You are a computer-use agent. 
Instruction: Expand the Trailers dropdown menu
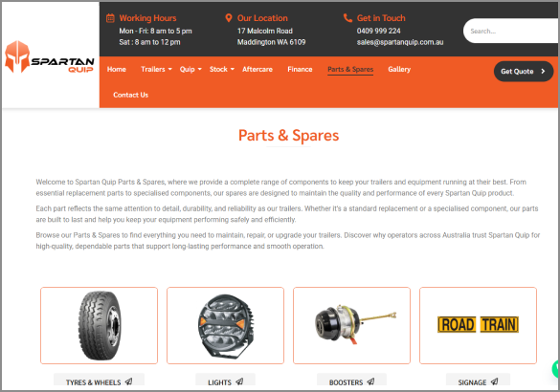pyautogui.click(x=156, y=69)
